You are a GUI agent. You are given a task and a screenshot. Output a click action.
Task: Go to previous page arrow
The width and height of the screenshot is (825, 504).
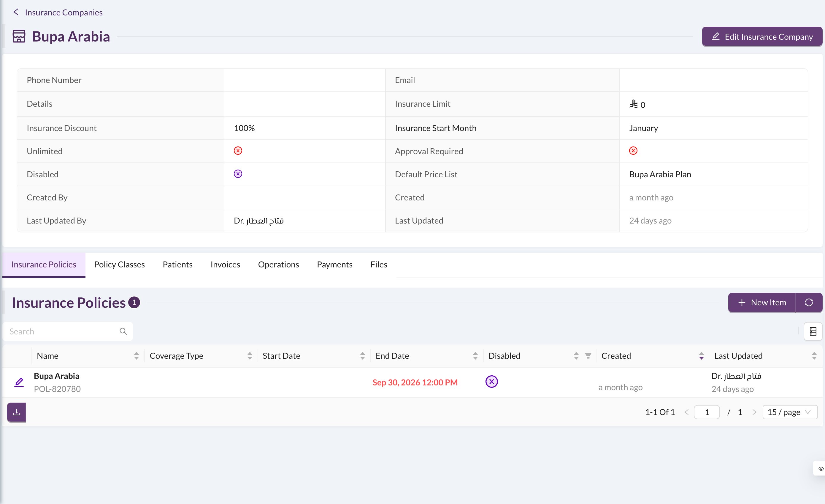coord(686,412)
